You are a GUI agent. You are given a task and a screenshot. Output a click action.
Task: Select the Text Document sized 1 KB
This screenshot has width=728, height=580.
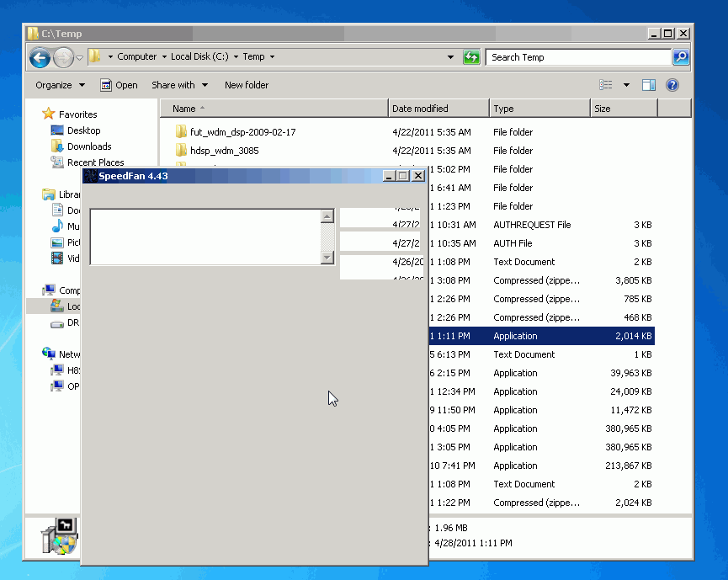542,354
